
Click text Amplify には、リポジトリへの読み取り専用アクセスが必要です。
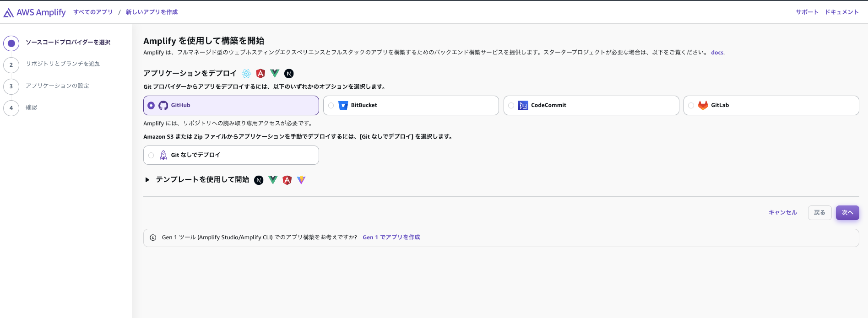coord(228,124)
